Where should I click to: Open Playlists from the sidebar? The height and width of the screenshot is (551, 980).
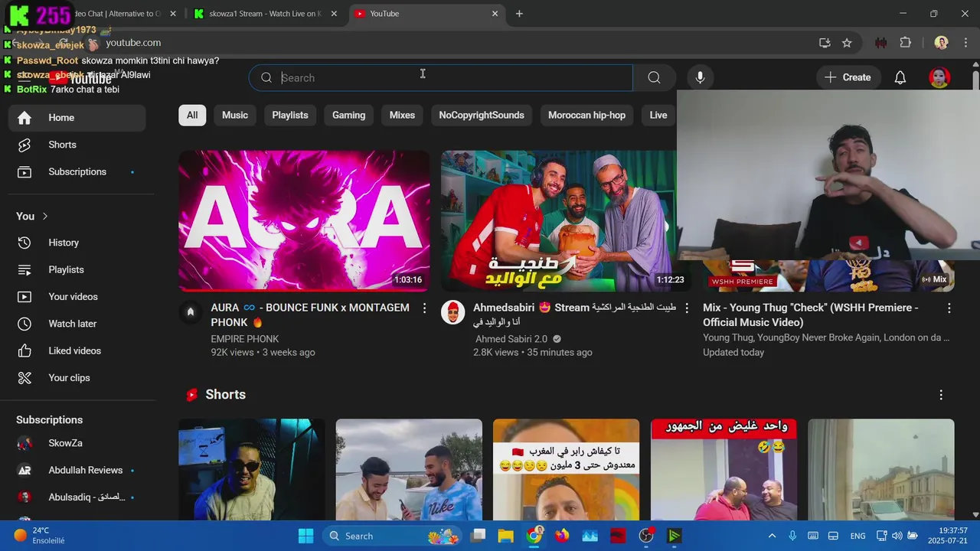(77, 269)
